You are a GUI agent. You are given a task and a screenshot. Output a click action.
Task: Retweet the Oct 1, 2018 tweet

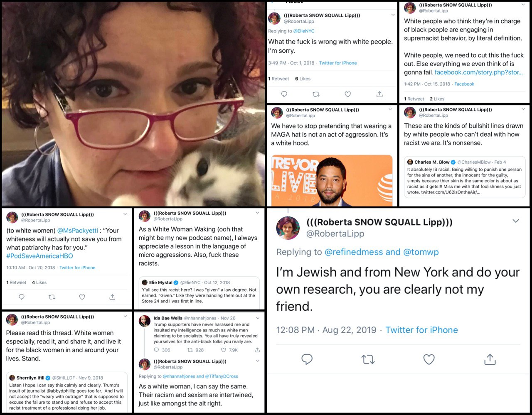pyautogui.click(x=316, y=94)
